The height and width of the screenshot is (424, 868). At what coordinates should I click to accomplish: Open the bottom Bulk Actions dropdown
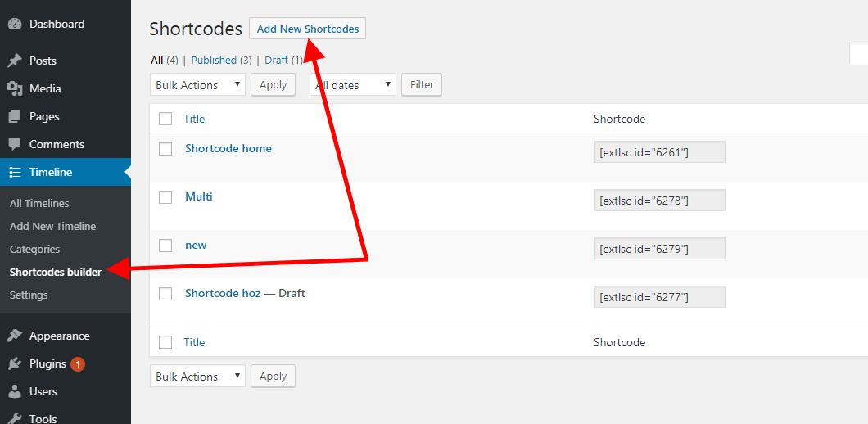coord(197,377)
